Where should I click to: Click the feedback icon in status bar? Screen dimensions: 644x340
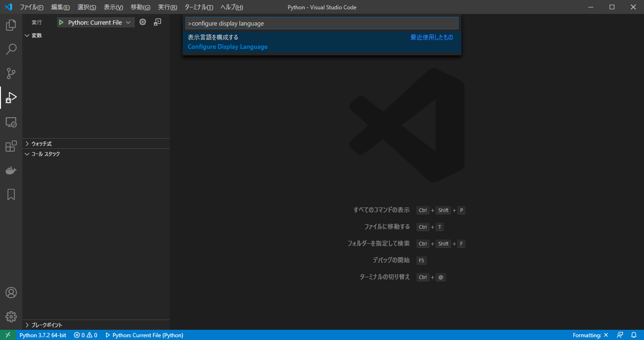(x=620, y=335)
